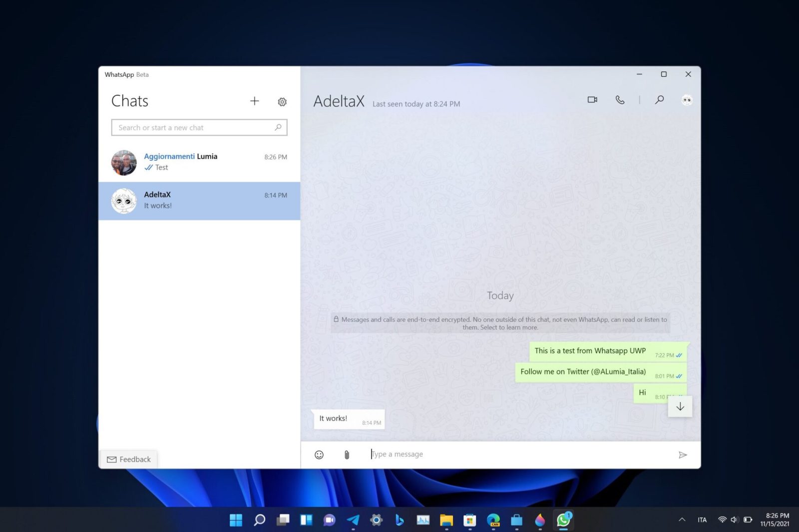Select the encryption notice to learn more
The height and width of the screenshot is (532, 799).
pyautogui.click(x=500, y=323)
